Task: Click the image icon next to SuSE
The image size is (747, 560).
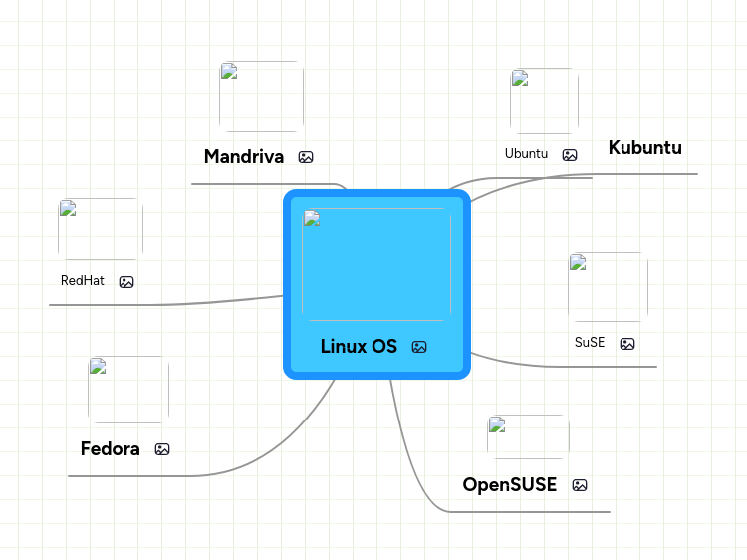Action: 626,343
